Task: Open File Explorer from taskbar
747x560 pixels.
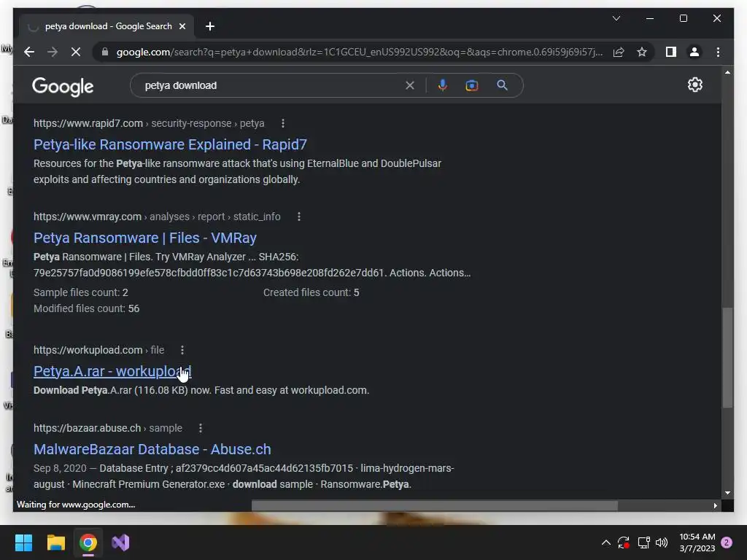Action: [x=55, y=542]
